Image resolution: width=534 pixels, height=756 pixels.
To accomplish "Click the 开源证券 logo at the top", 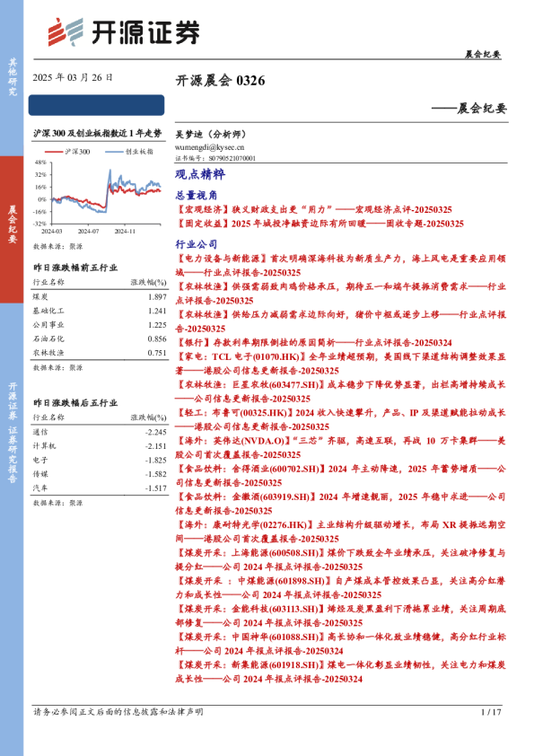I will click(123, 31).
